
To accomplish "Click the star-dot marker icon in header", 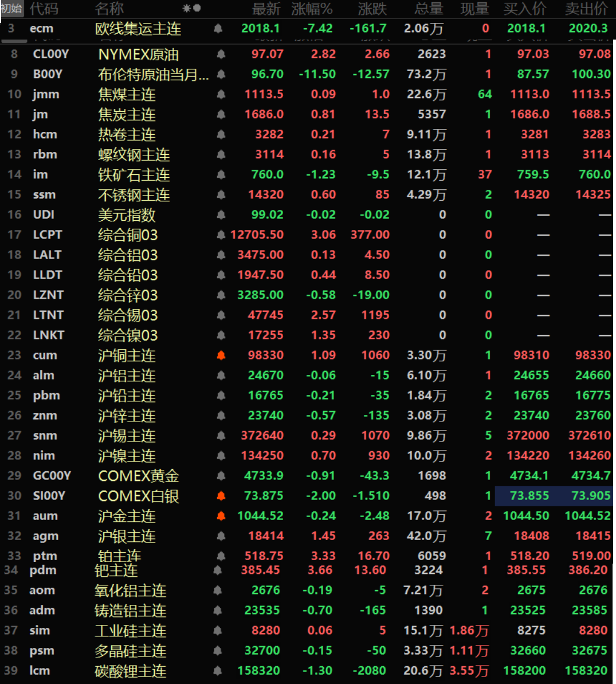I will pos(191,9).
